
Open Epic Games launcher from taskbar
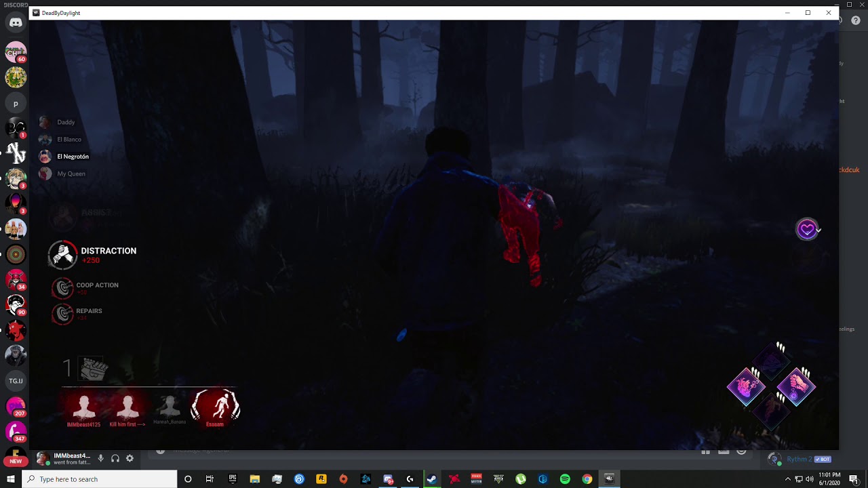pos(233,479)
